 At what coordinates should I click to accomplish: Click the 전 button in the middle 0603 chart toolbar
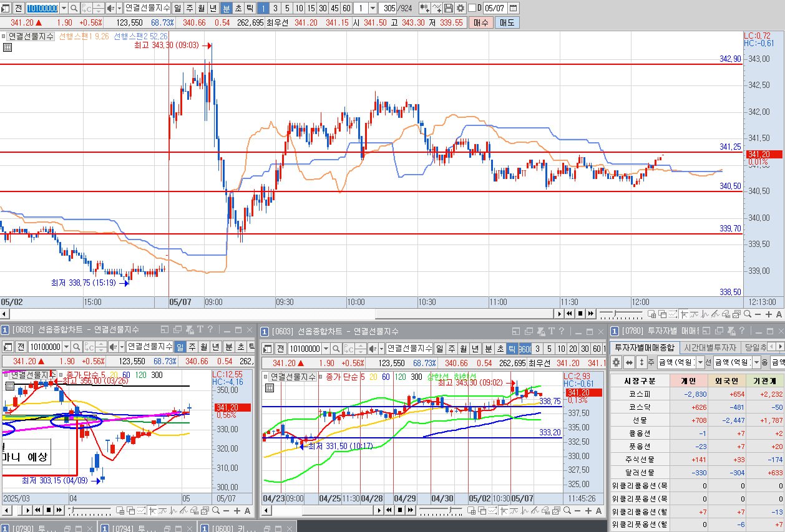click(x=281, y=349)
